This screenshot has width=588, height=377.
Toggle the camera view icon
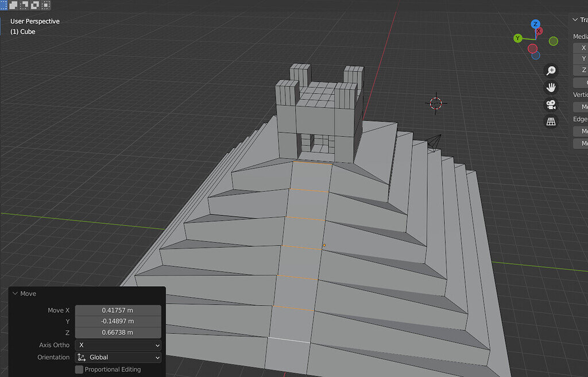(551, 104)
